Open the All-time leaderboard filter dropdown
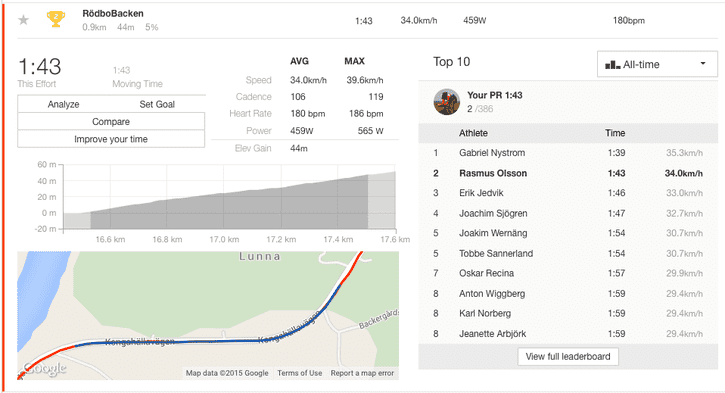The image size is (725, 393). pos(657,64)
